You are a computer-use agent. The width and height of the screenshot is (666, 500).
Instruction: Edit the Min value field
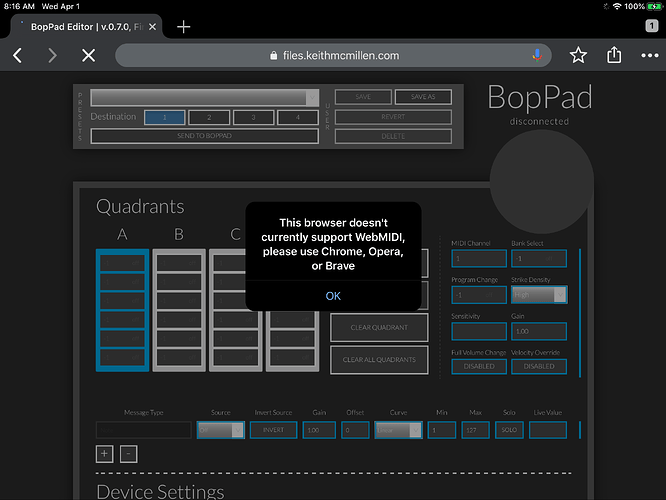[x=442, y=430]
